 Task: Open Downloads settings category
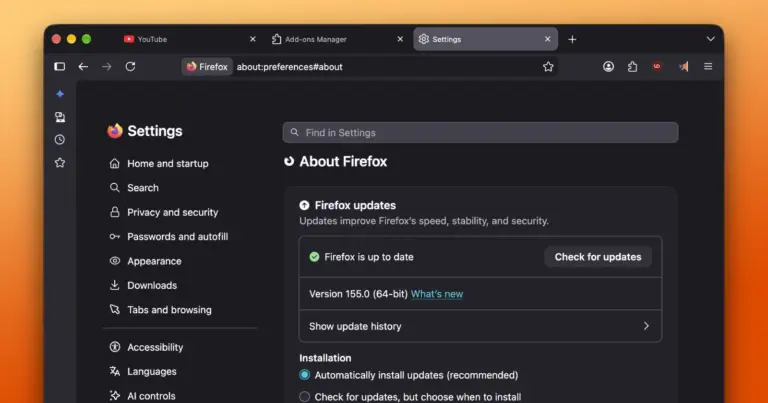tap(143, 285)
